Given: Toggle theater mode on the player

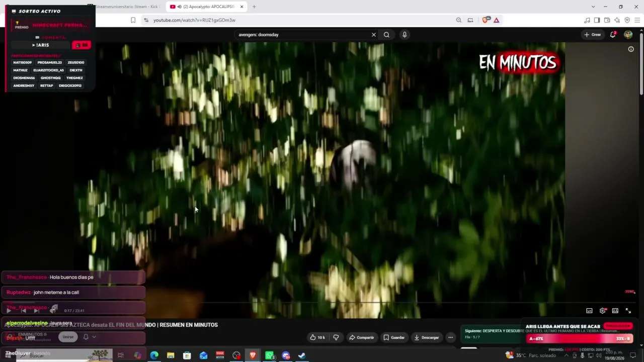Looking at the screenshot, I should pos(615,311).
